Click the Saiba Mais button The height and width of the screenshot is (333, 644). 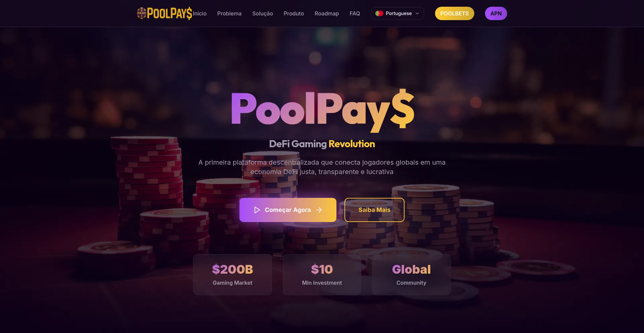(x=374, y=210)
